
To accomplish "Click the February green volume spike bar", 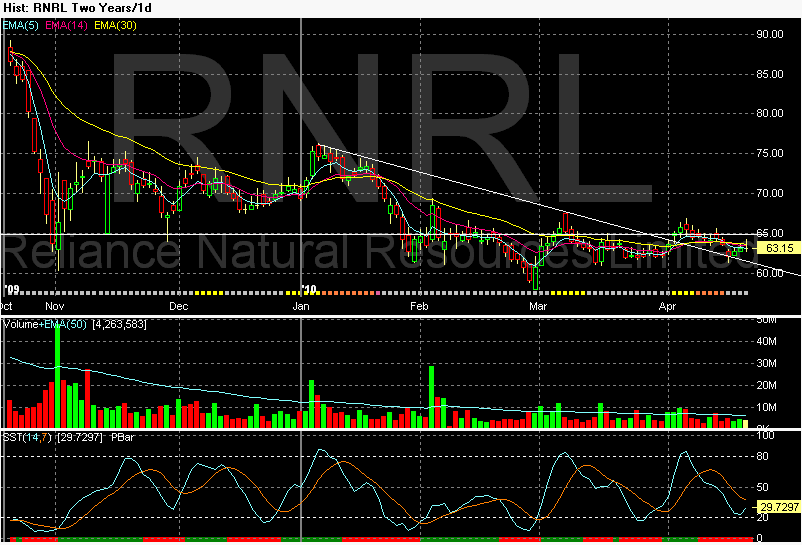I will (432, 397).
